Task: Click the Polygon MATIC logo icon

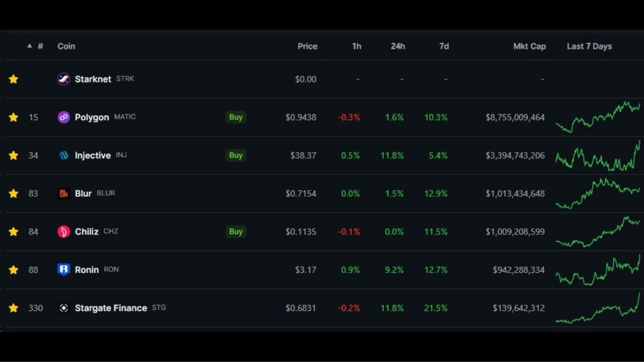Action: tap(64, 117)
